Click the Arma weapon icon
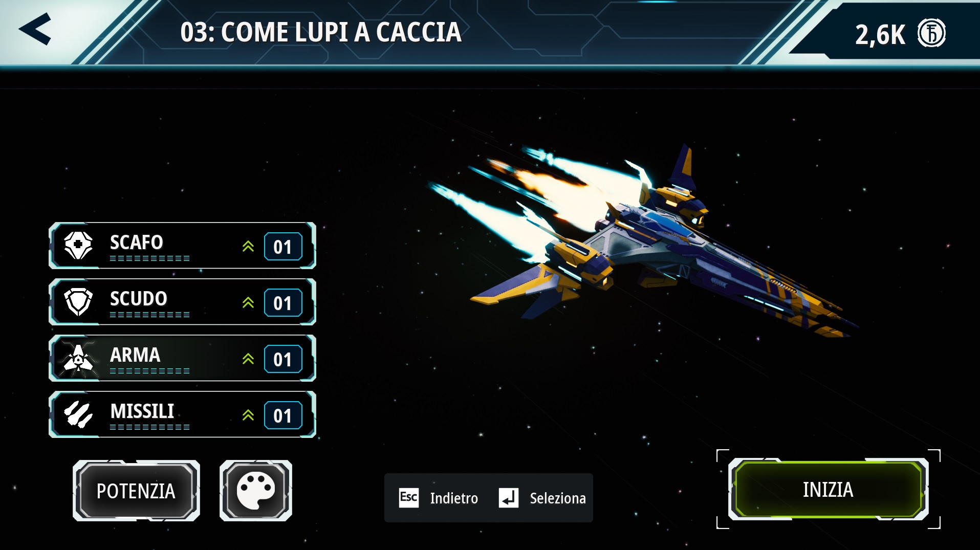The height and width of the screenshot is (550, 980). coord(78,358)
